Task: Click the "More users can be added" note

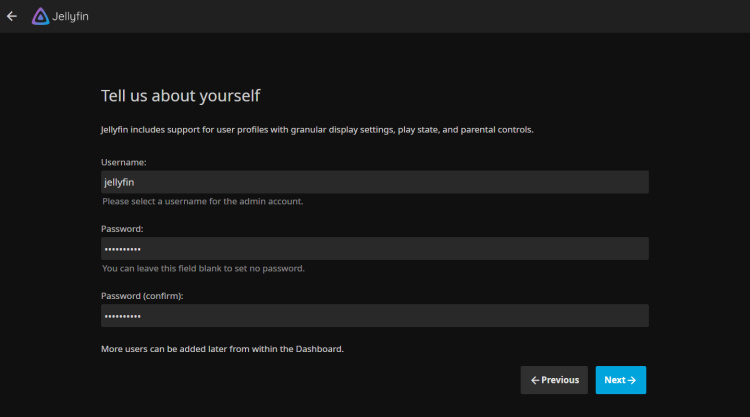Action: [x=222, y=349]
